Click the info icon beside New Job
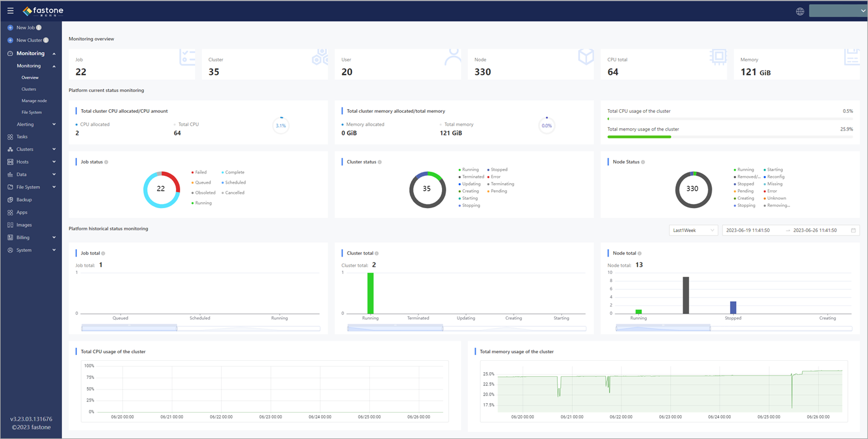868x439 pixels. [39, 27]
